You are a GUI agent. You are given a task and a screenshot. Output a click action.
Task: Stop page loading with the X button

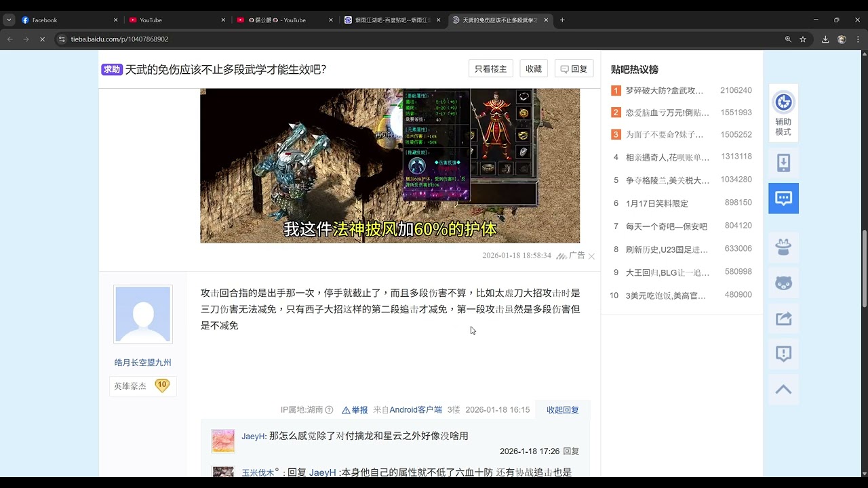42,39
